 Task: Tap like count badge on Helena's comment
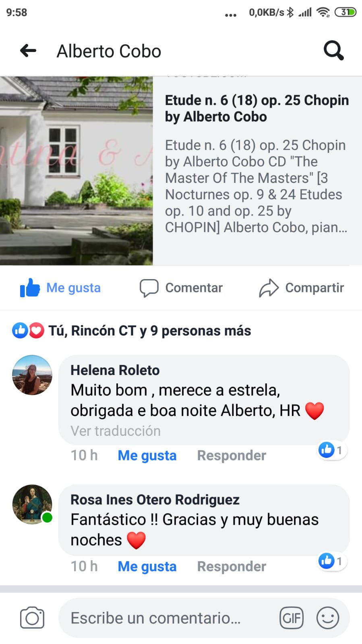pos(332,450)
